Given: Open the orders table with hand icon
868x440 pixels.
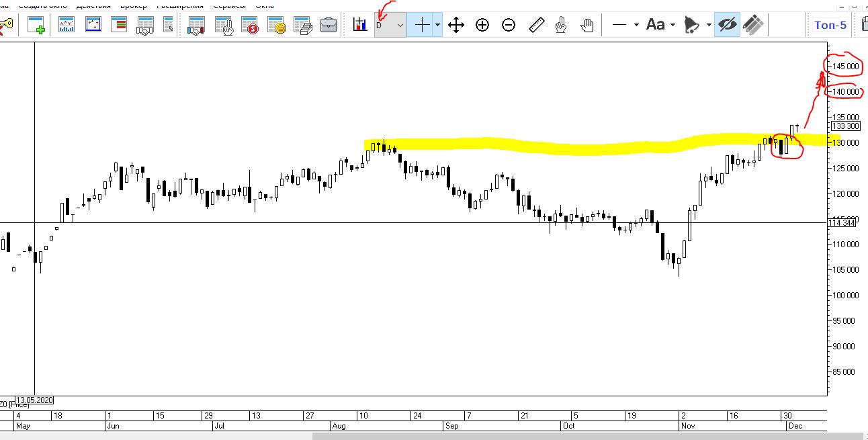Looking at the screenshot, I should (x=224, y=26).
